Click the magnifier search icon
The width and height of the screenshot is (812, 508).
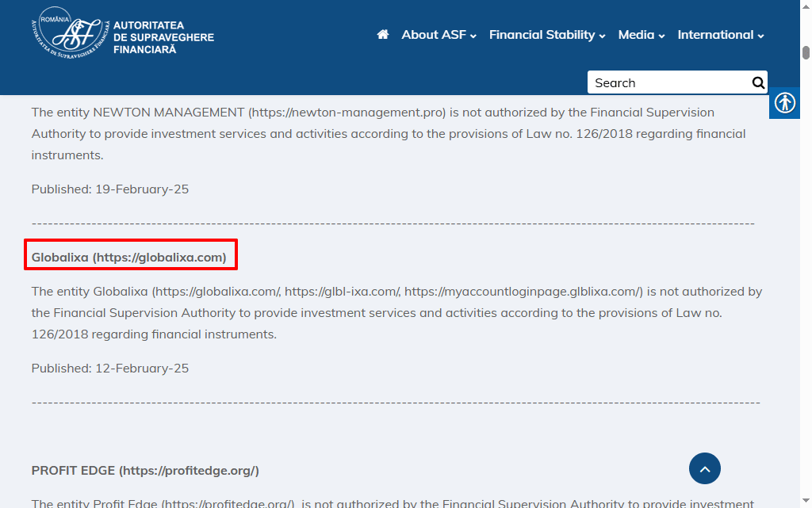click(x=758, y=82)
